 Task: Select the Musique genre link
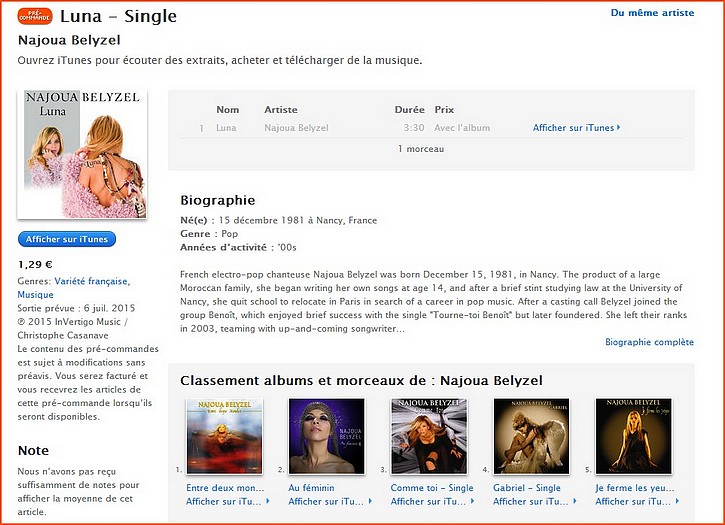point(36,295)
